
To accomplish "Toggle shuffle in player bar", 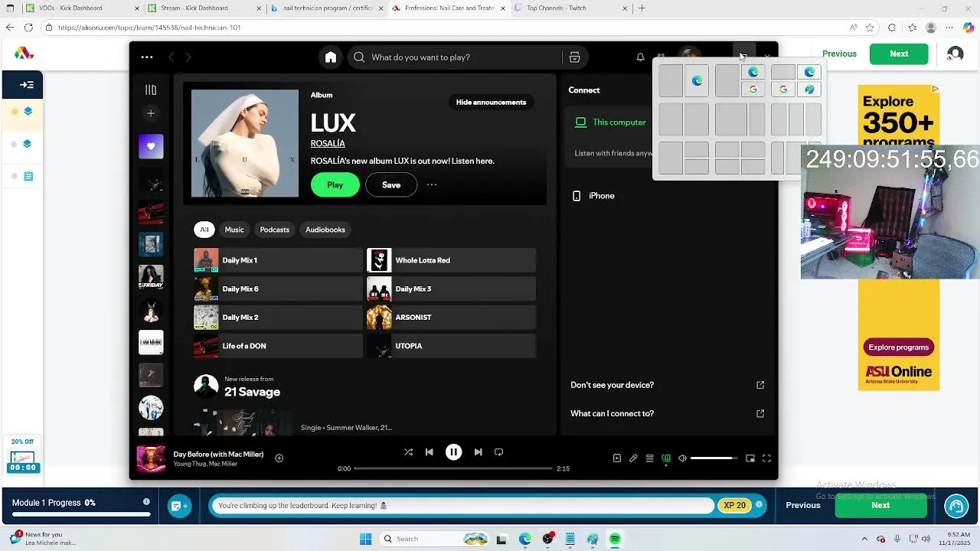I will 408,452.
